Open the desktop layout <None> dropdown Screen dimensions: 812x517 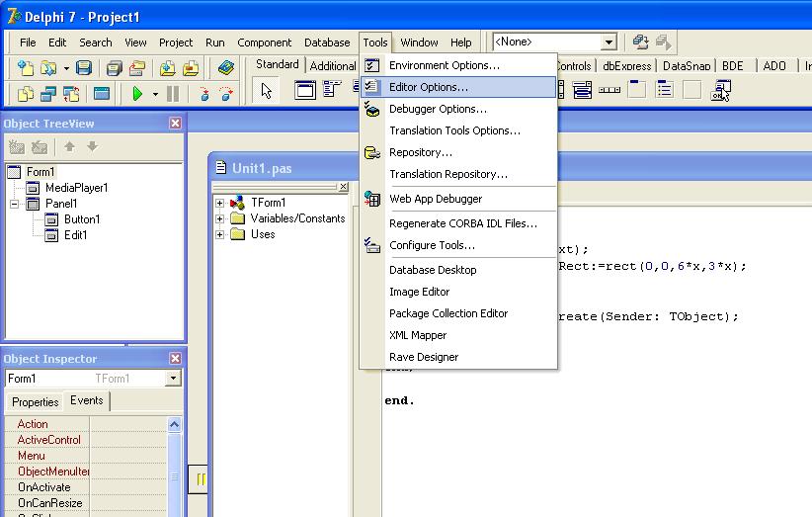click(609, 42)
